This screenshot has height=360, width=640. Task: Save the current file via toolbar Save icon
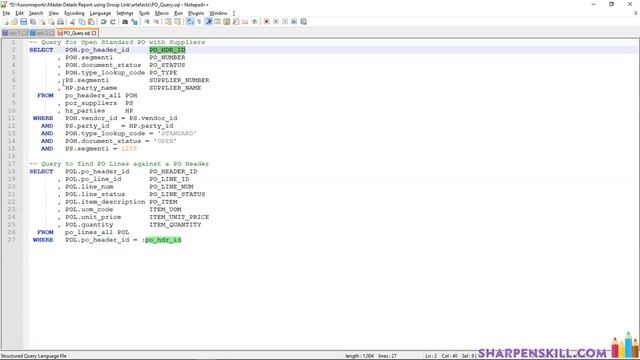point(23,22)
